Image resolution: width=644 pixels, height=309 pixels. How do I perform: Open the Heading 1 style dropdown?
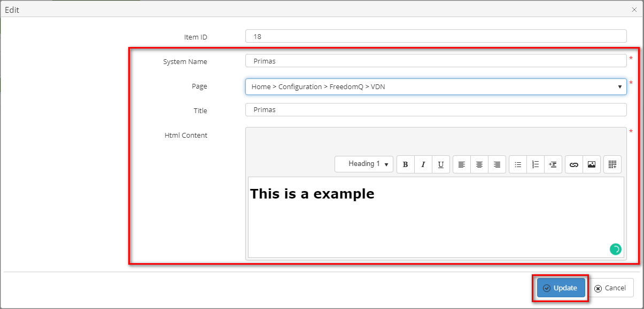pyautogui.click(x=364, y=164)
